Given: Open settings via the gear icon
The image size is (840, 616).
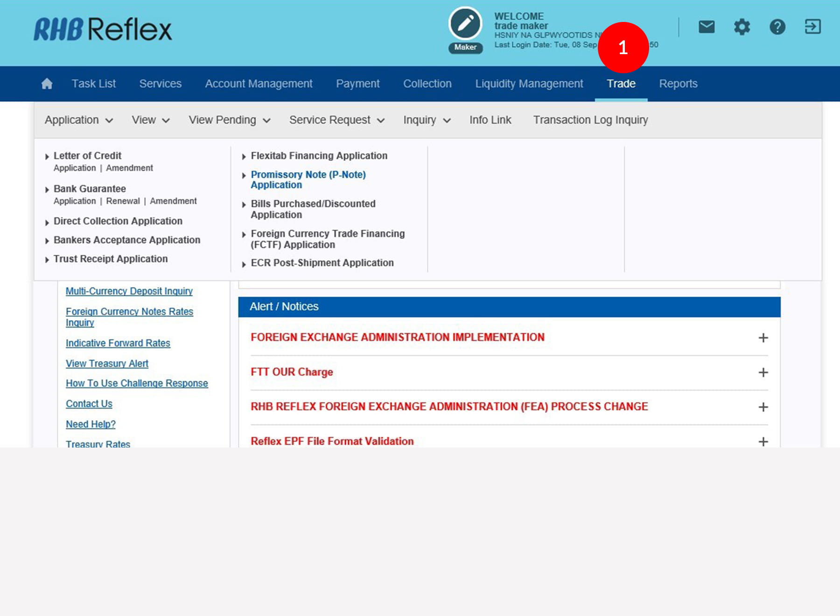Looking at the screenshot, I should click(x=742, y=27).
